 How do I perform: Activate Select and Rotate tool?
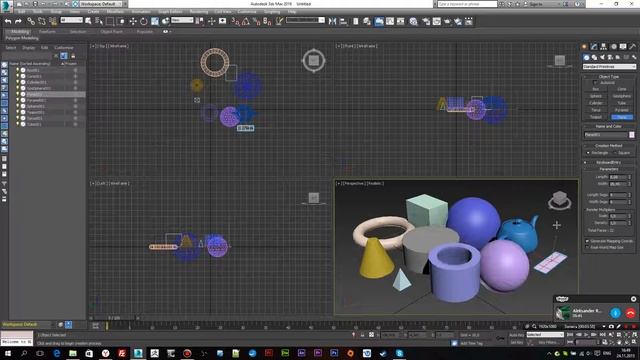pyautogui.click(x=144, y=21)
